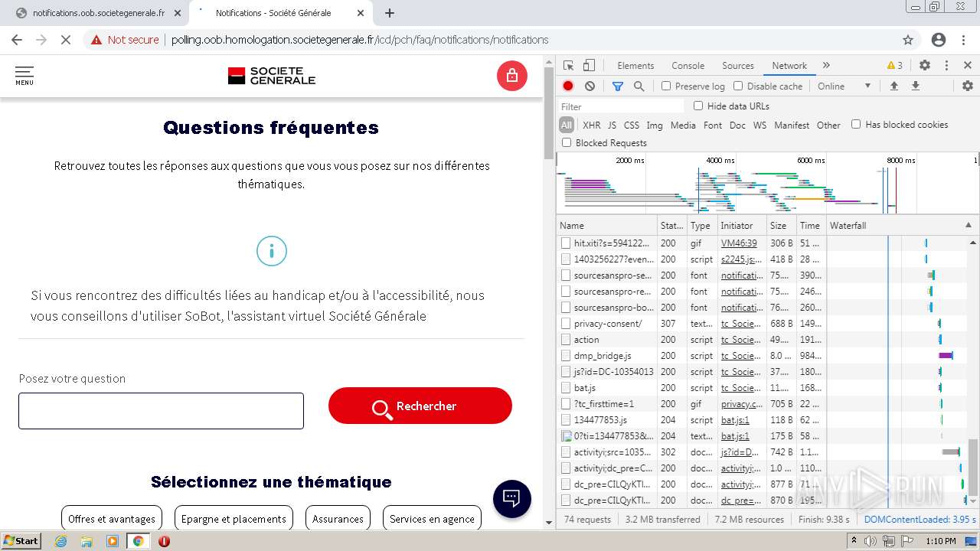Select the Network tab

coord(789,66)
